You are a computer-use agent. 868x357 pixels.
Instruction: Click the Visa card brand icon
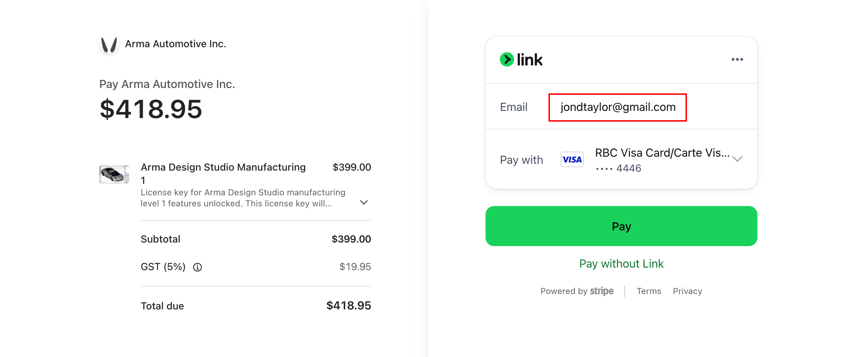point(572,160)
